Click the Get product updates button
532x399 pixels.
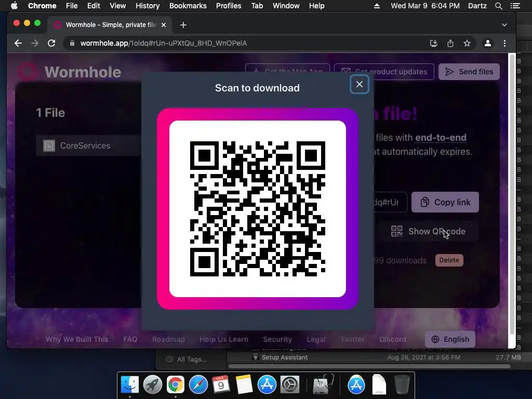(x=384, y=72)
